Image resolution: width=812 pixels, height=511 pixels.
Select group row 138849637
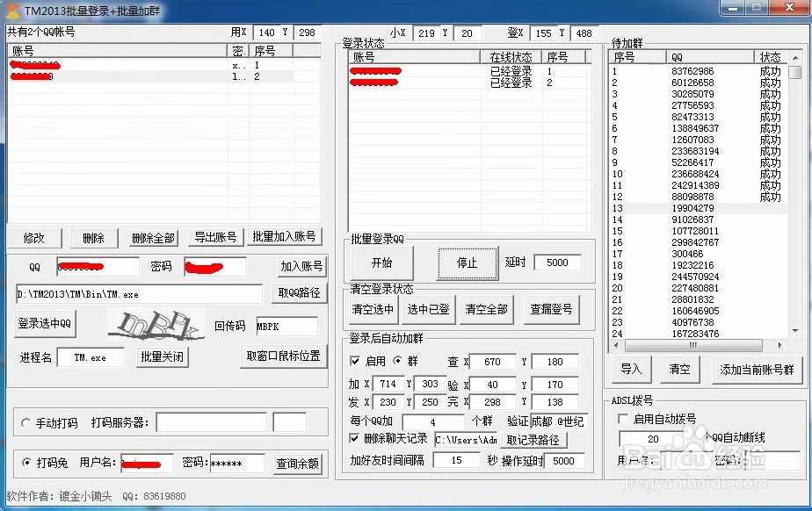(698, 128)
